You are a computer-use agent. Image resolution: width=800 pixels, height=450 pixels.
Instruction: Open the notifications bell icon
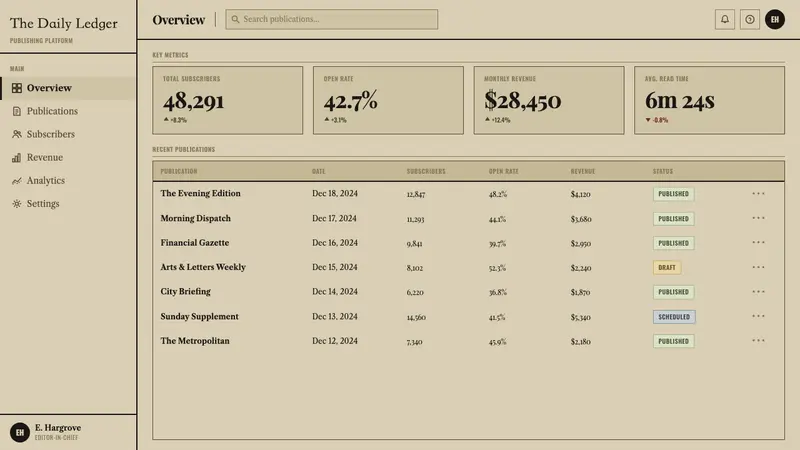tap(724, 19)
